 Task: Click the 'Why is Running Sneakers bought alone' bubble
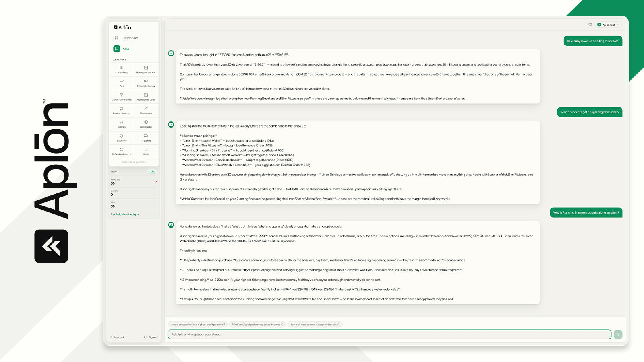point(586,212)
